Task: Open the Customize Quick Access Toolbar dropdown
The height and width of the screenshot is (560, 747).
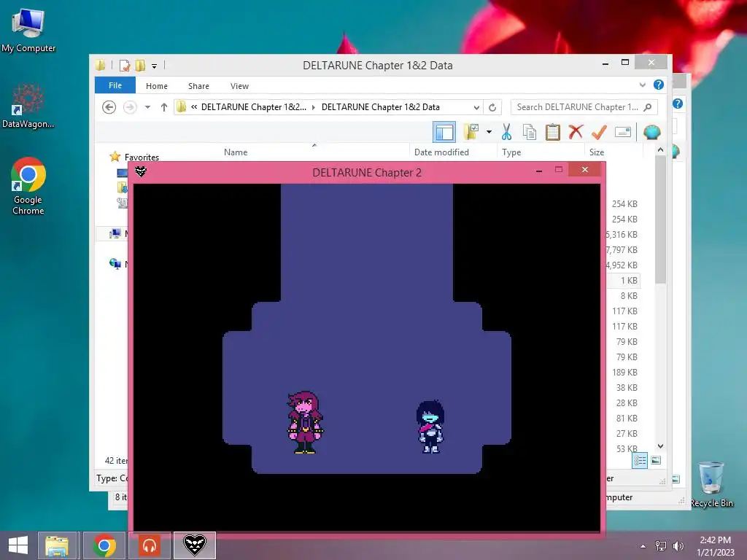Action: point(155,66)
